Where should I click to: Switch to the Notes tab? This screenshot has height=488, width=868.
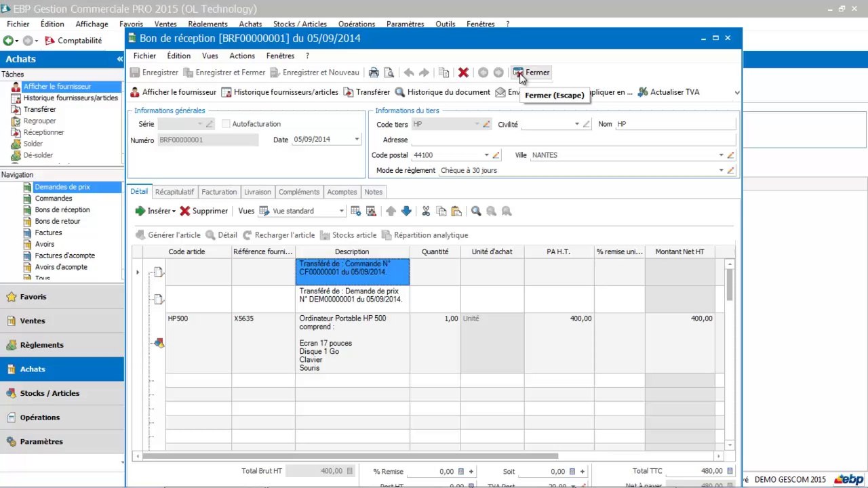tap(374, 192)
